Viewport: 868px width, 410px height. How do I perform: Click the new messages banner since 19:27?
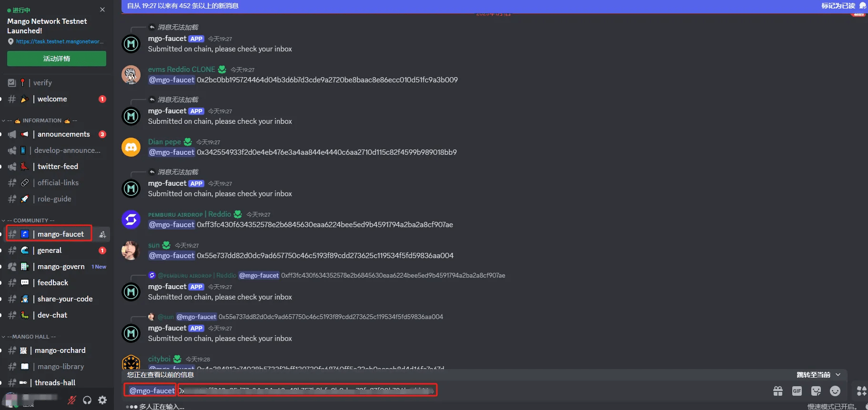[x=183, y=6]
